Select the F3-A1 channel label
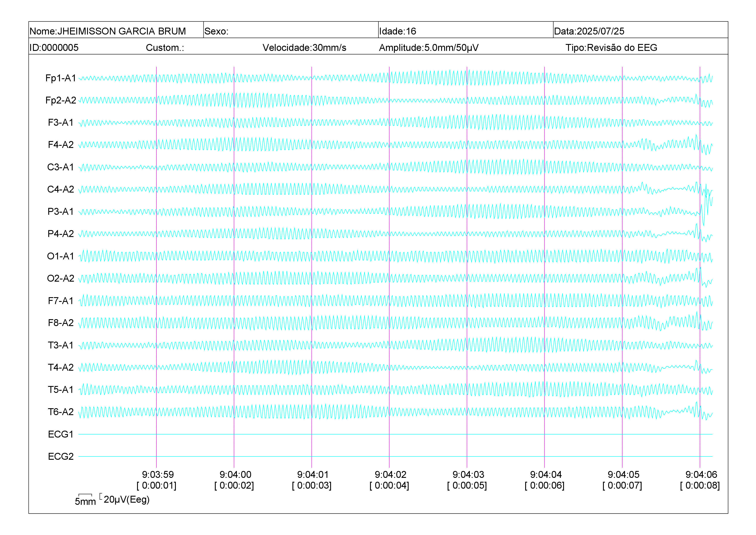This screenshot has height=535, width=756. tap(61, 122)
